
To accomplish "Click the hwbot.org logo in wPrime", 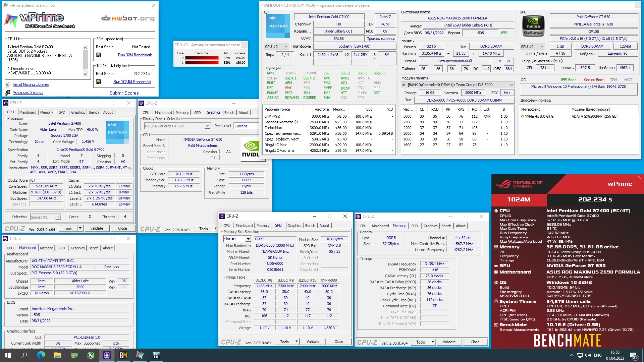I will (x=128, y=18).
